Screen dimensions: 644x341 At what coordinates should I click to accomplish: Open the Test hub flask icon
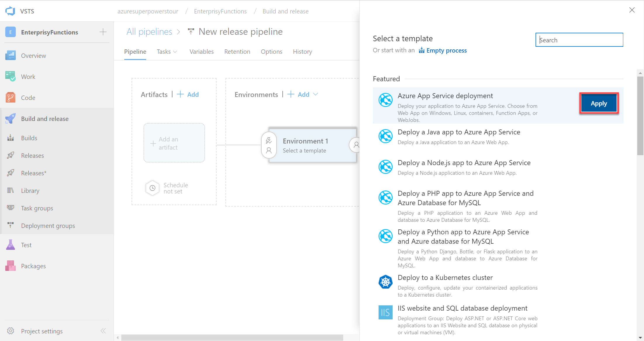coord(11,245)
